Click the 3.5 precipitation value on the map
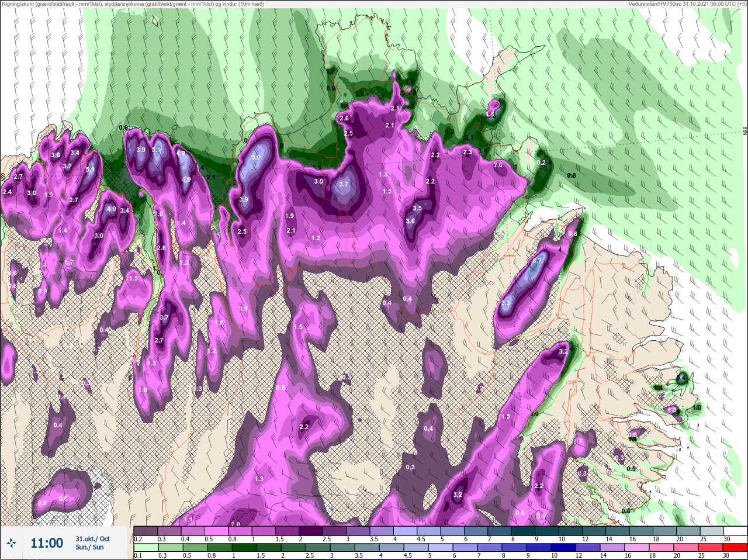This screenshot has height=560, width=748. tap(417, 208)
